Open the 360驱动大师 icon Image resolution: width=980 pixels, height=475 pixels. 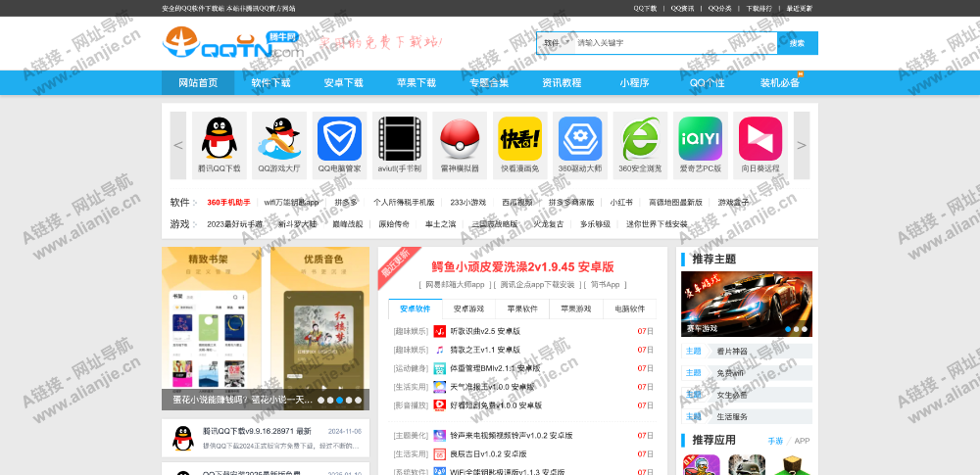pyautogui.click(x=580, y=138)
